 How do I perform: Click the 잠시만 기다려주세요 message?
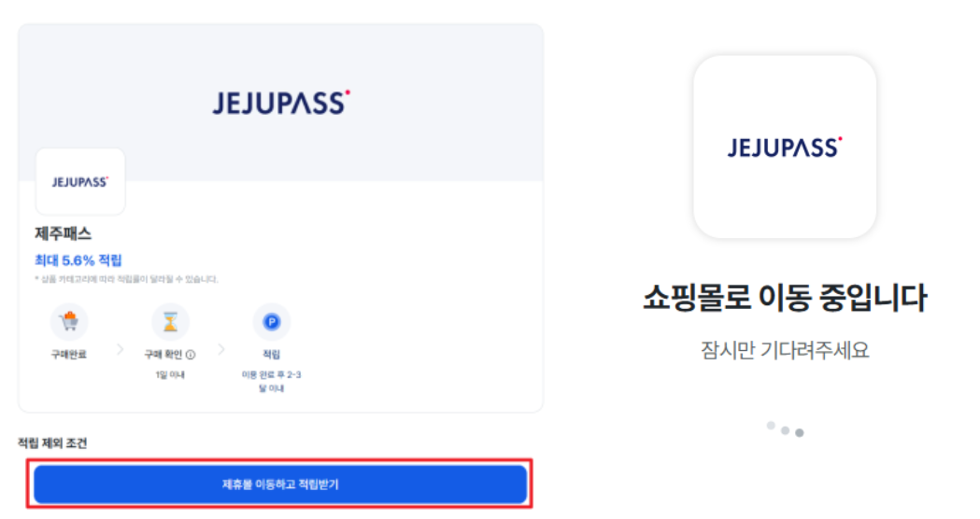point(785,351)
